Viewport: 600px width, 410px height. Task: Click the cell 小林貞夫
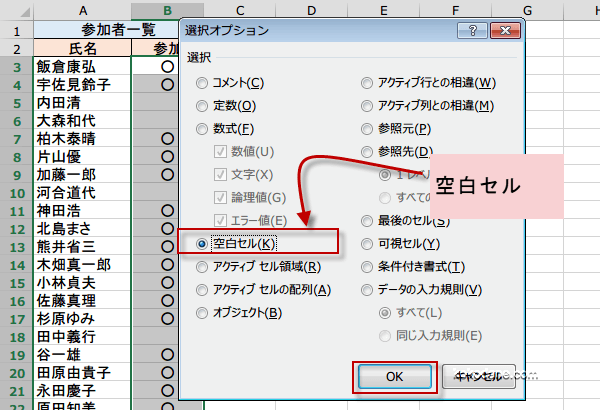[x=82, y=283]
